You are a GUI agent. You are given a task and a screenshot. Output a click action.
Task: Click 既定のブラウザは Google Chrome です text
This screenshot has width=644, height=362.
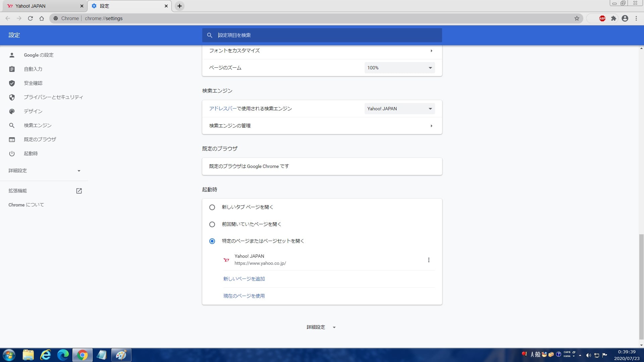[249, 166]
